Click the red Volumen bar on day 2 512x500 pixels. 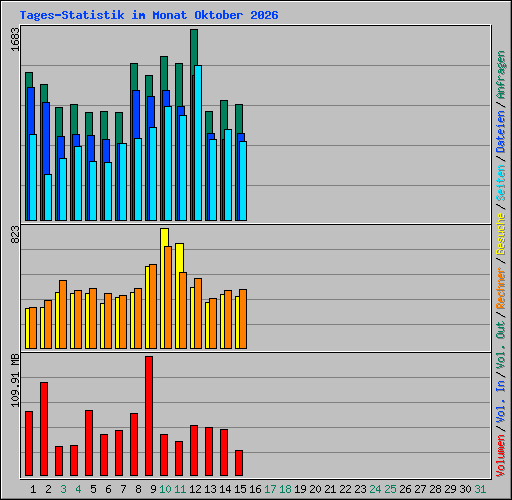pos(44,429)
